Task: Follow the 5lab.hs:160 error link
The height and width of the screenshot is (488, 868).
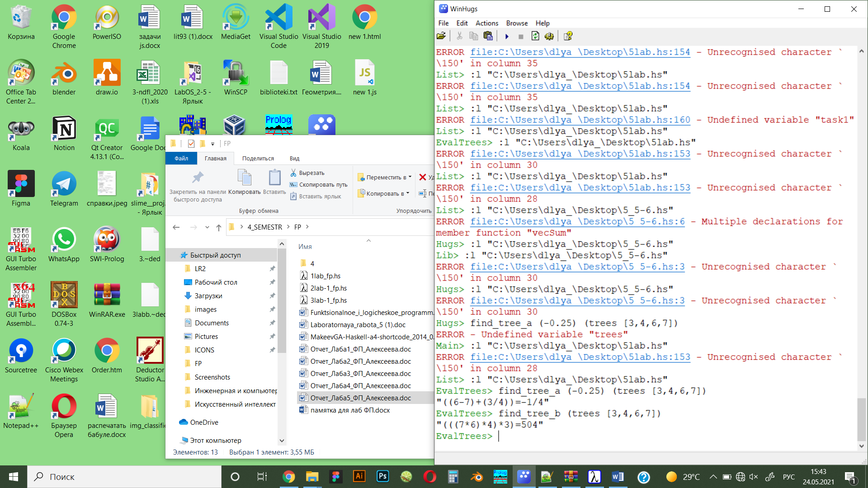Action: [580, 120]
